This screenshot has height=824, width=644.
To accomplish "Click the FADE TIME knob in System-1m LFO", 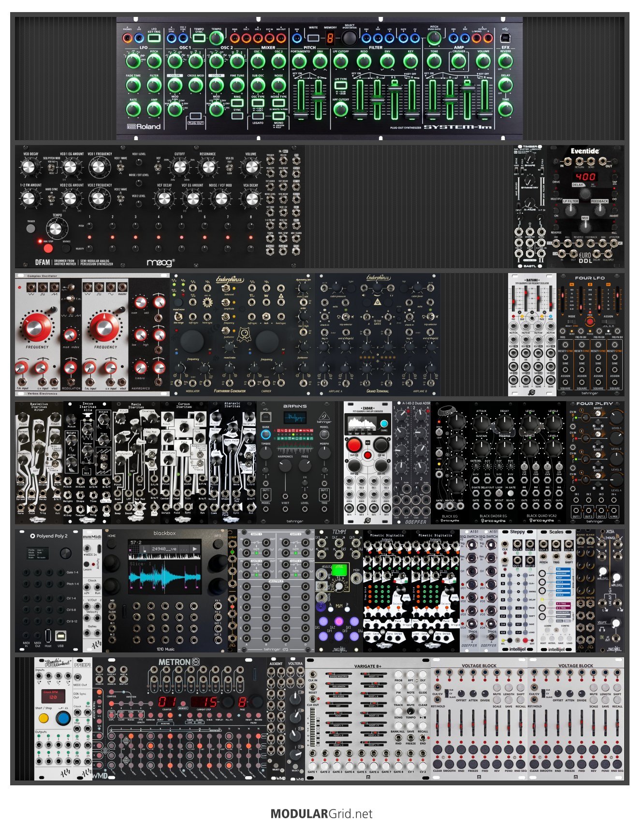I will 133,86.
